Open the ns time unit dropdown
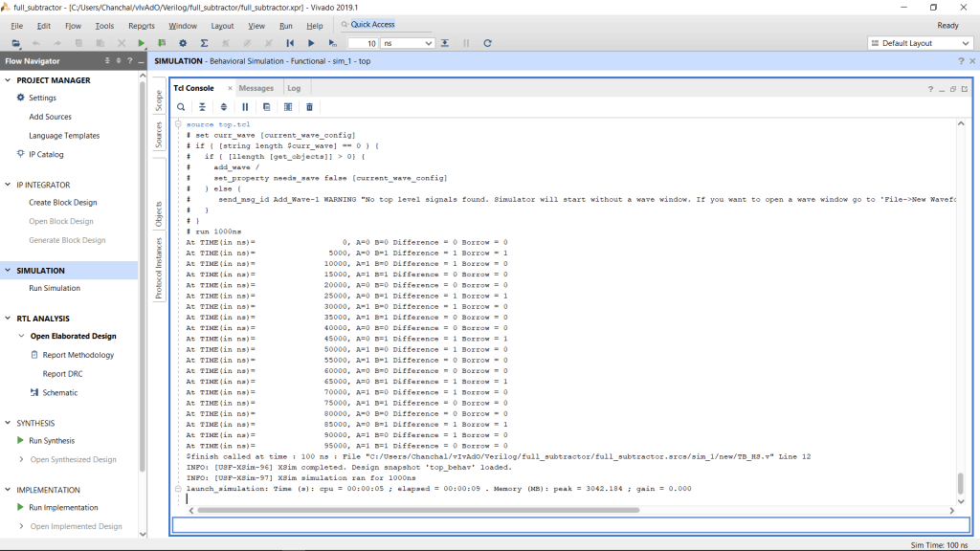980x551 pixels. tap(408, 43)
